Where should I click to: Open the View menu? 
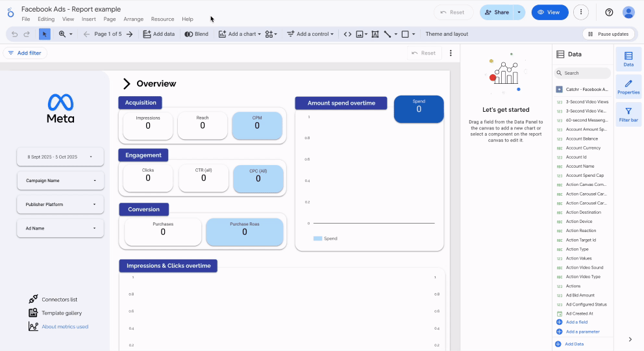pyautogui.click(x=68, y=19)
